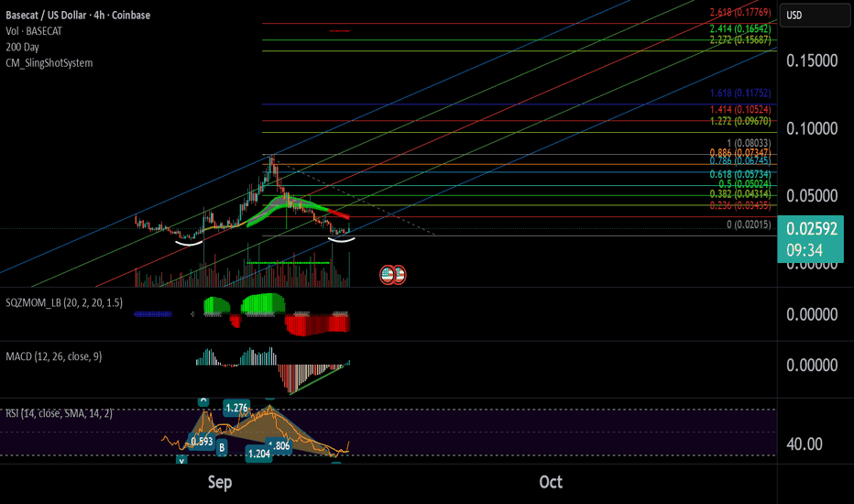Click the Sep label on time axis
This screenshot has width=854, height=504.
(x=220, y=482)
